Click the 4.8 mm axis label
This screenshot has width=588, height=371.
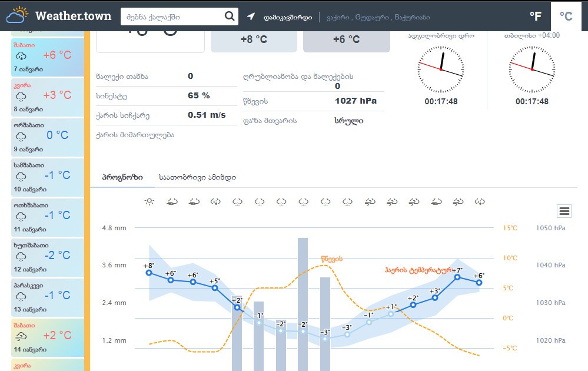pyautogui.click(x=114, y=228)
